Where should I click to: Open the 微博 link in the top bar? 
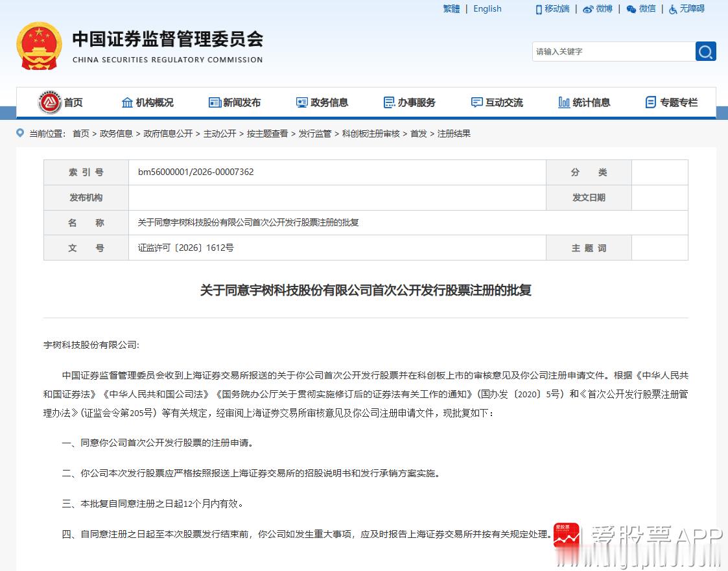604,9
